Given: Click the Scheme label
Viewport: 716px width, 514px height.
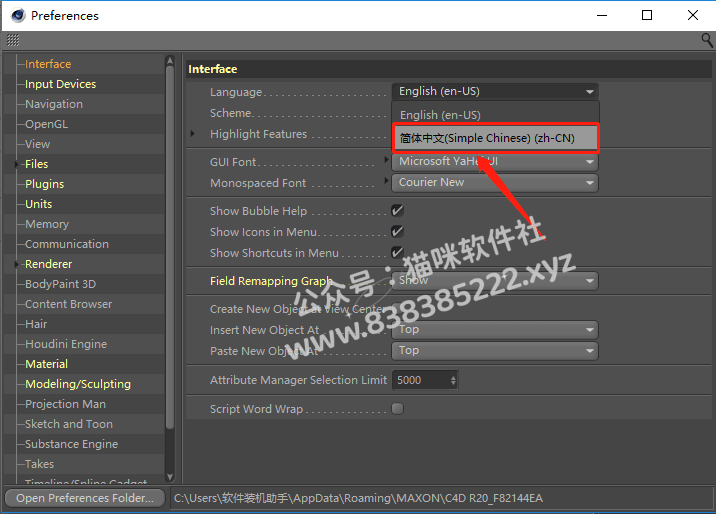Looking at the screenshot, I should click(x=231, y=113).
